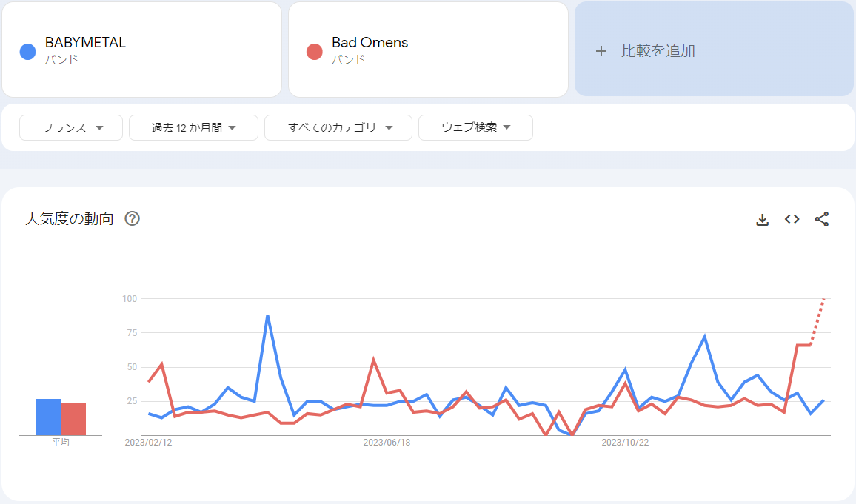856x504 pixels.
Task: Open the embed code icon
Action: [x=792, y=219]
